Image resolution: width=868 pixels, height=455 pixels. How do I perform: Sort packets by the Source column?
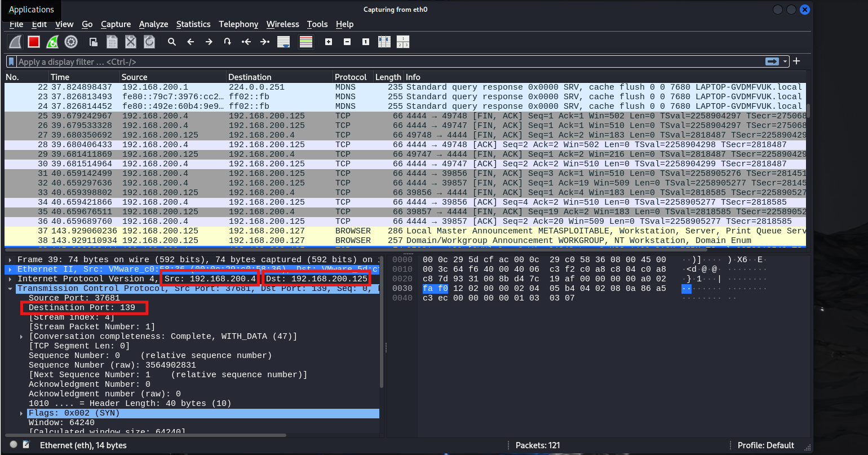(172, 77)
